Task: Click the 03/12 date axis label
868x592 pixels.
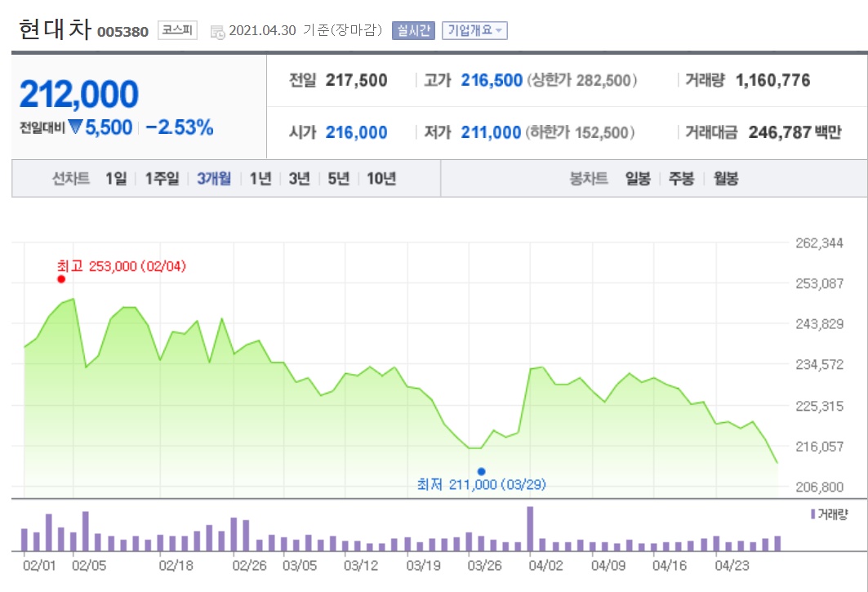Action: tap(361, 565)
